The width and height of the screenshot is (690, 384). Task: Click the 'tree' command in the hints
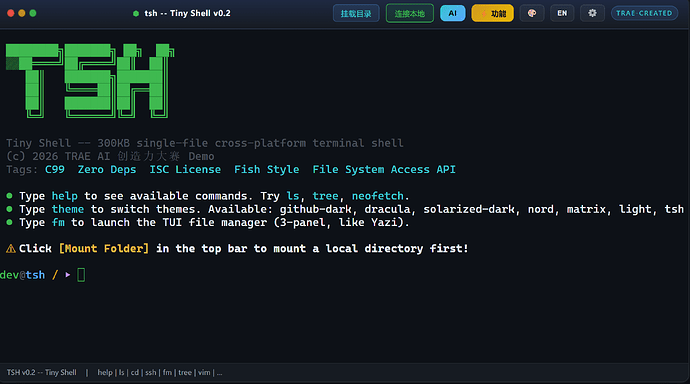pos(326,196)
